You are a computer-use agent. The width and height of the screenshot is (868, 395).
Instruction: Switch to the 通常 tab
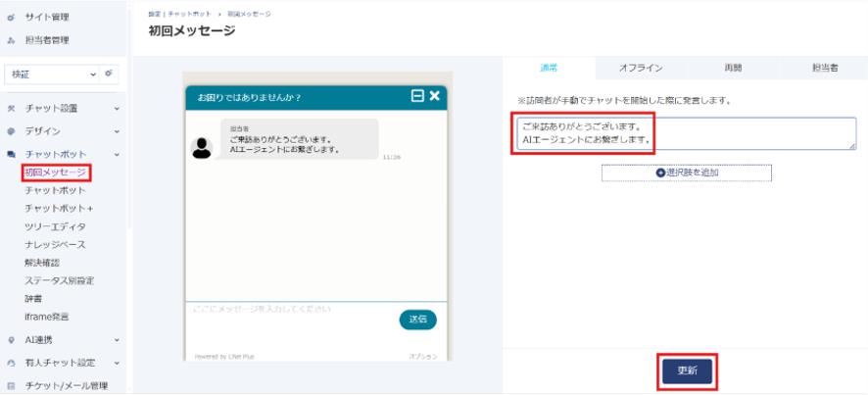pos(549,69)
